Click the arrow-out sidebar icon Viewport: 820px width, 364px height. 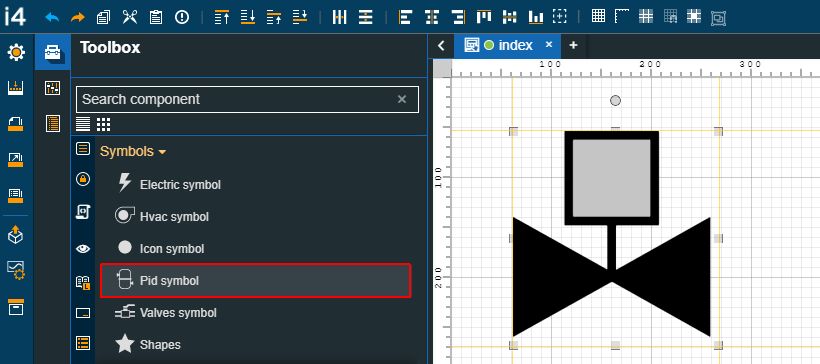click(16, 160)
